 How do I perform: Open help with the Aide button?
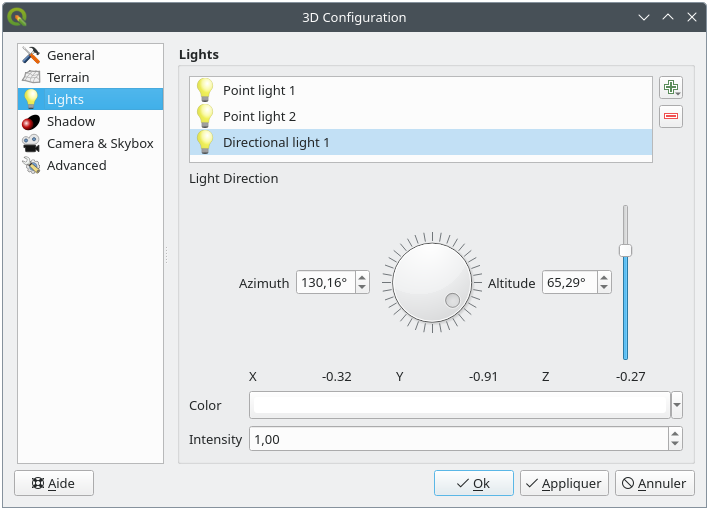pos(54,483)
